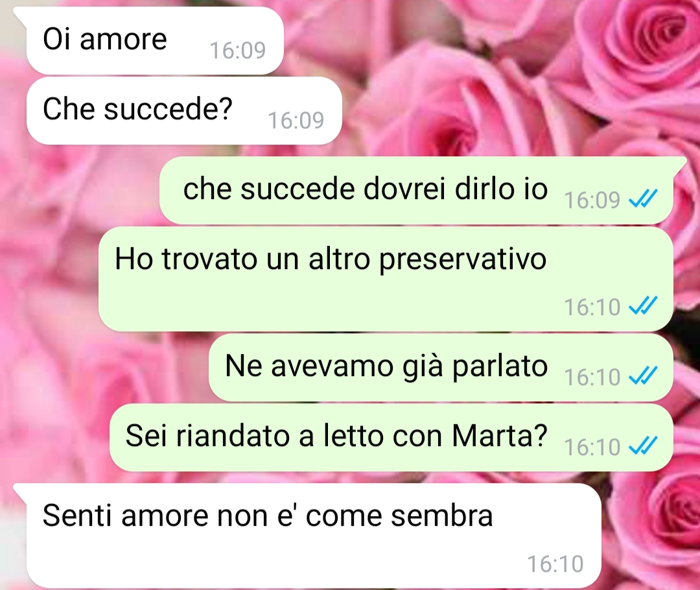Tap 'Senti amore non e' come sembra' bubble
Image resolution: width=700 pixels, height=590 pixels.
(x=314, y=536)
